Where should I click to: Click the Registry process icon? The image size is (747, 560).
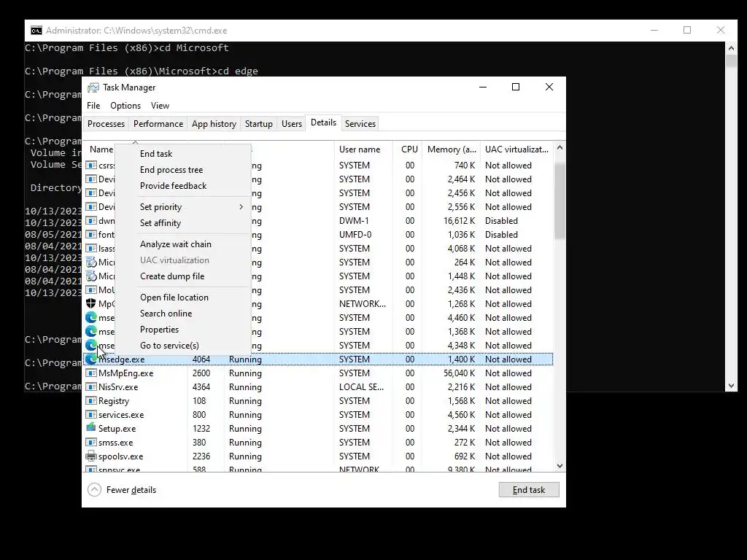point(91,401)
